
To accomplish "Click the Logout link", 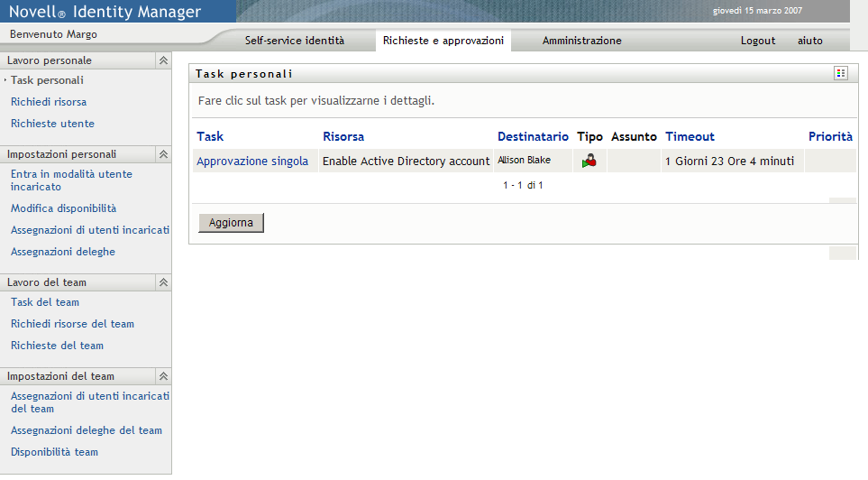I will pos(758,41).
